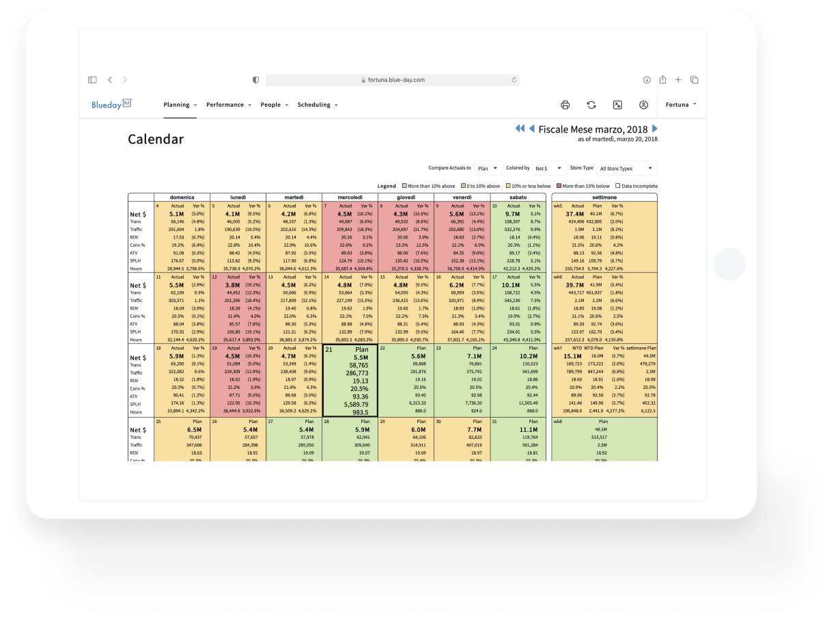Open the user profile icon

click(643, 105)
